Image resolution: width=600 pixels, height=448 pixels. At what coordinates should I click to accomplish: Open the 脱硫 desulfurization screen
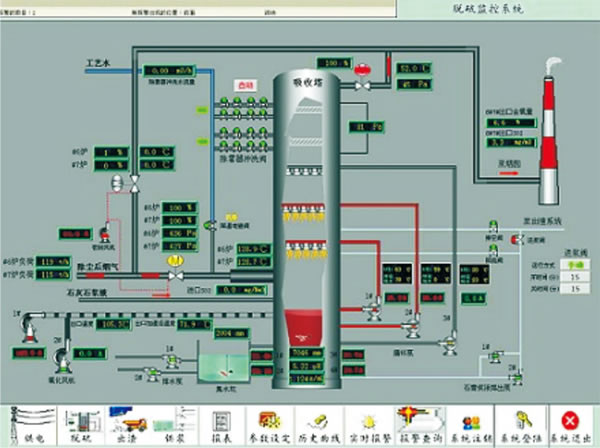(81, 425)
